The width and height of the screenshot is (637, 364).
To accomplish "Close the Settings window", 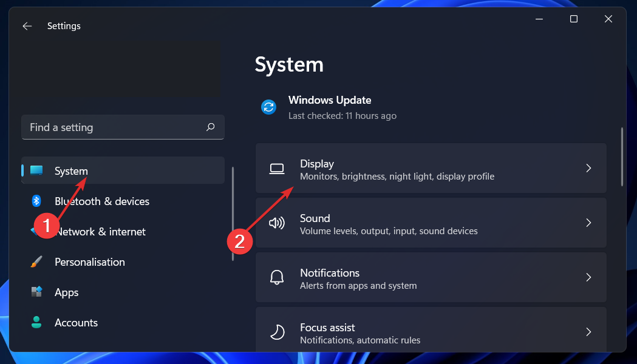I will point(608,19).
